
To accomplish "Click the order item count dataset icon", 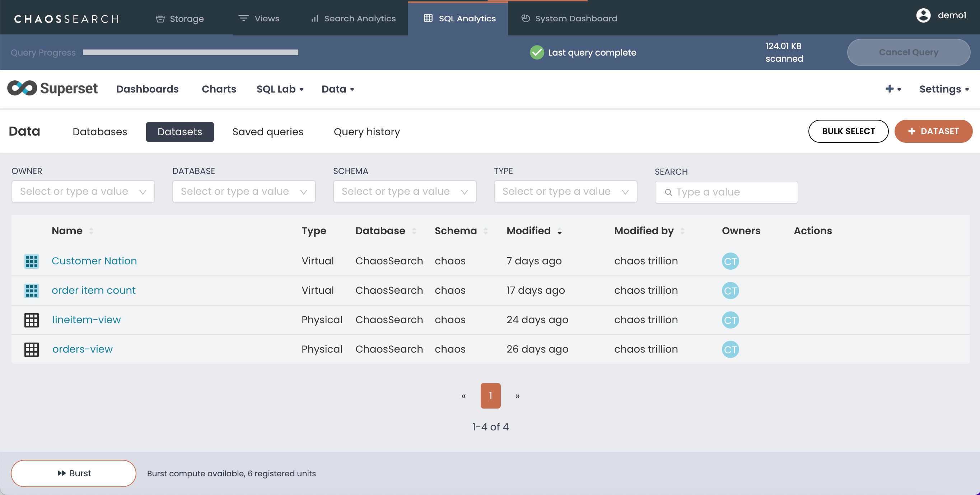I will click(x=32, y=291).
